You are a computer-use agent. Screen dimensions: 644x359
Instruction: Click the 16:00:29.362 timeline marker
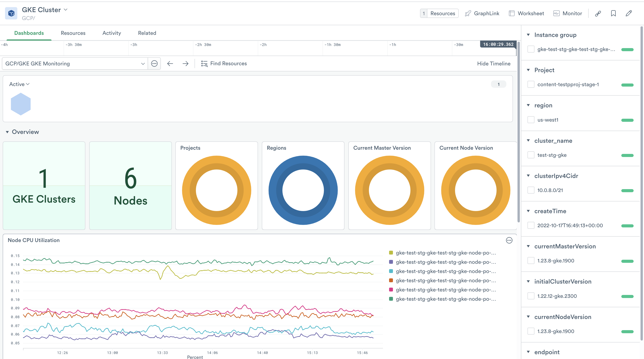pyautogui.click(x=498, y=44)
